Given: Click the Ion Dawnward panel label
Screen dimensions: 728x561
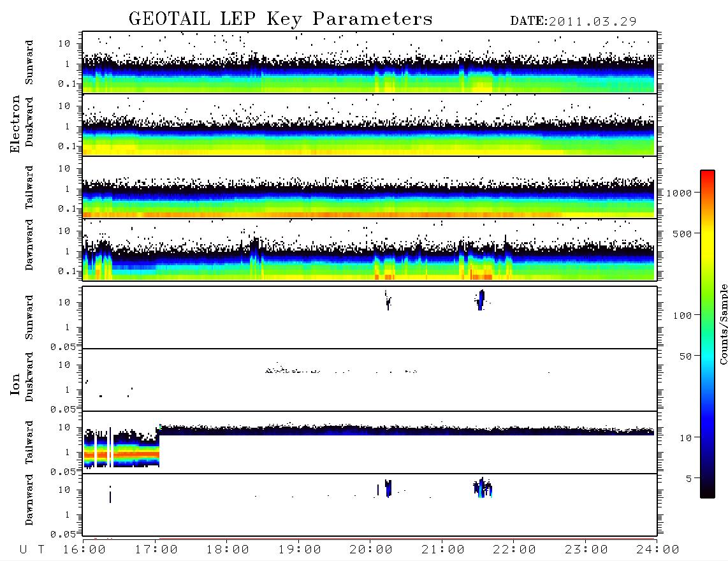Looking at the screenshot, I should 29,500.
